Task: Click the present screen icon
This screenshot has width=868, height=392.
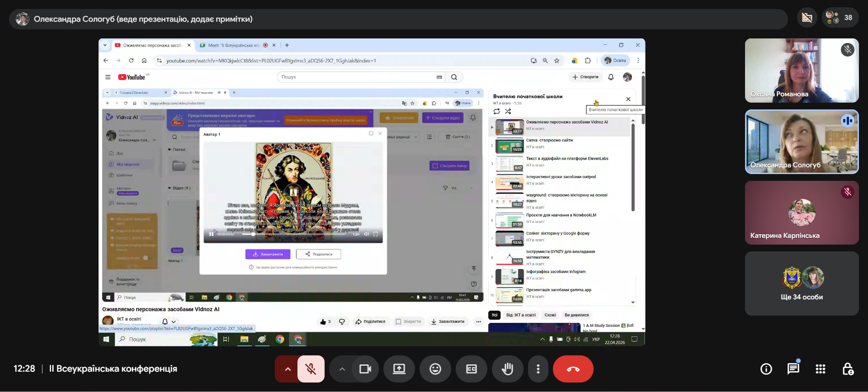Action: [x=399, y=369]
